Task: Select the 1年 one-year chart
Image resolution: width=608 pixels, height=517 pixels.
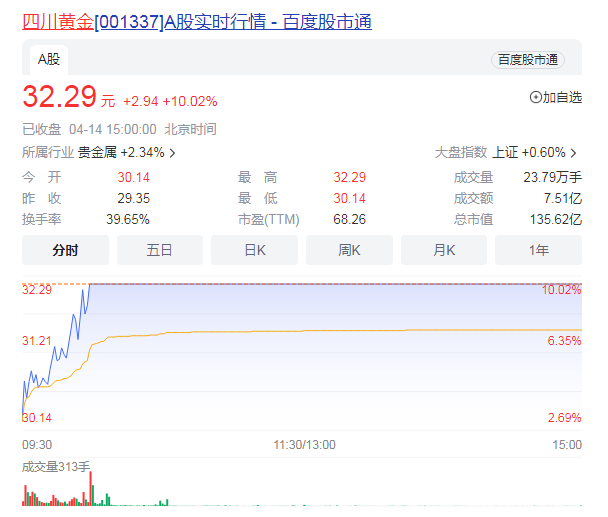Action: (x=538, y=250)
